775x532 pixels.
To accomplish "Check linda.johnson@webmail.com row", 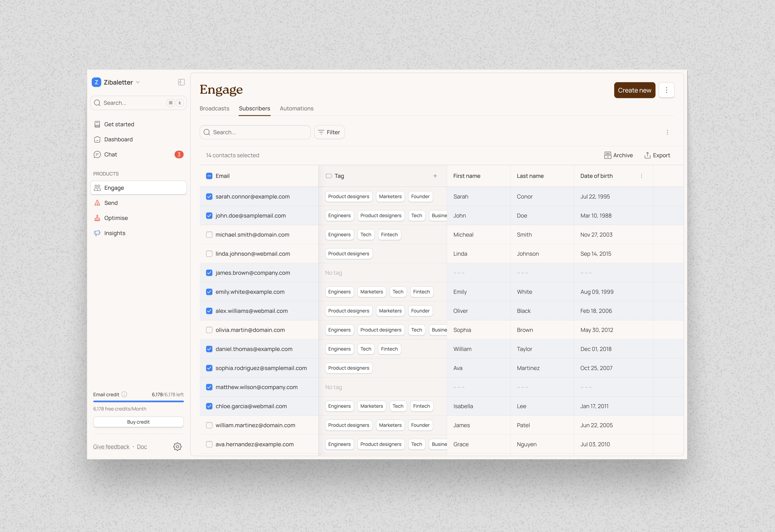I will 209,254.
